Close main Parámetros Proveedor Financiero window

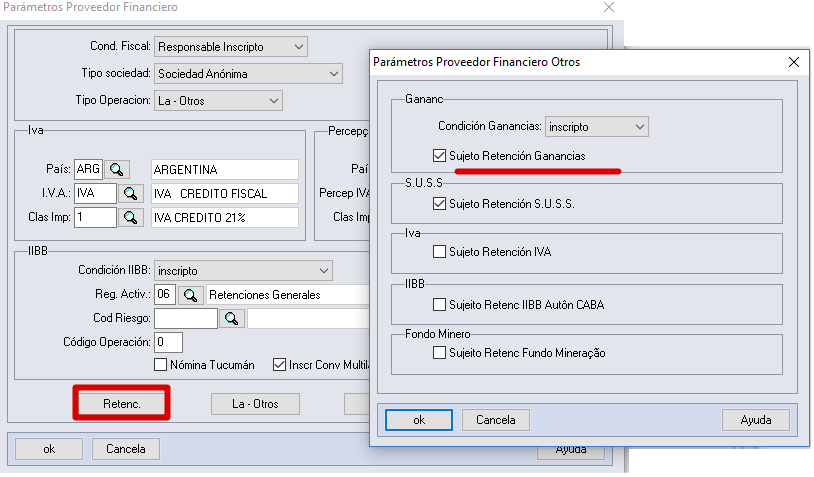point(609,7)
